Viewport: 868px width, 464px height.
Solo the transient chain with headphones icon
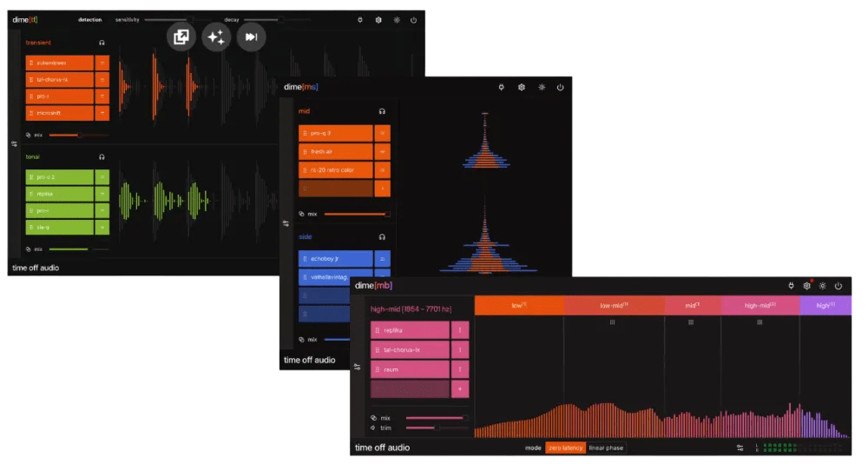(x=102, y=43)
